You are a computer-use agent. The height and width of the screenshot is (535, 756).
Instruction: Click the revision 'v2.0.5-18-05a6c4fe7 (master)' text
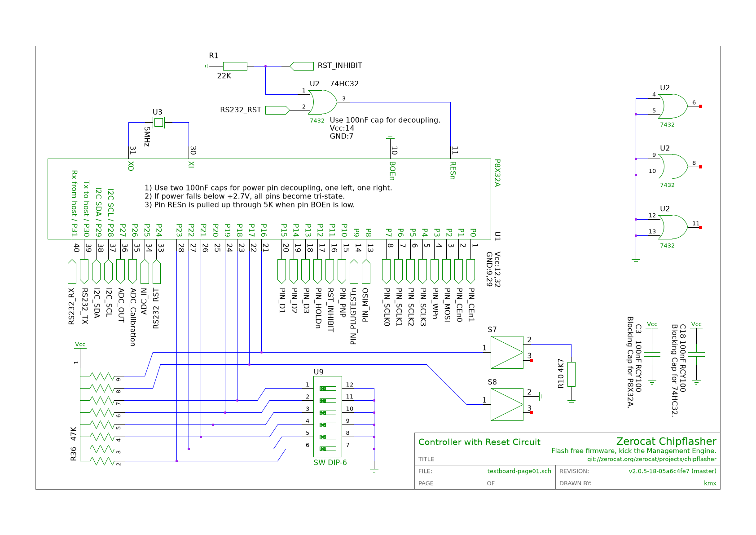pyautogui.click(x=672, y=471)
